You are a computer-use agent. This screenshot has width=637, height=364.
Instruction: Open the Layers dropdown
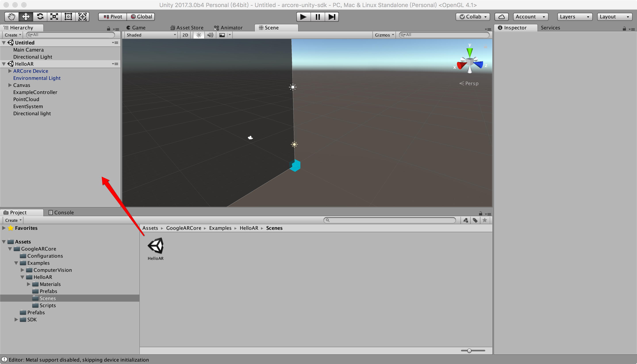click(574, 17)
